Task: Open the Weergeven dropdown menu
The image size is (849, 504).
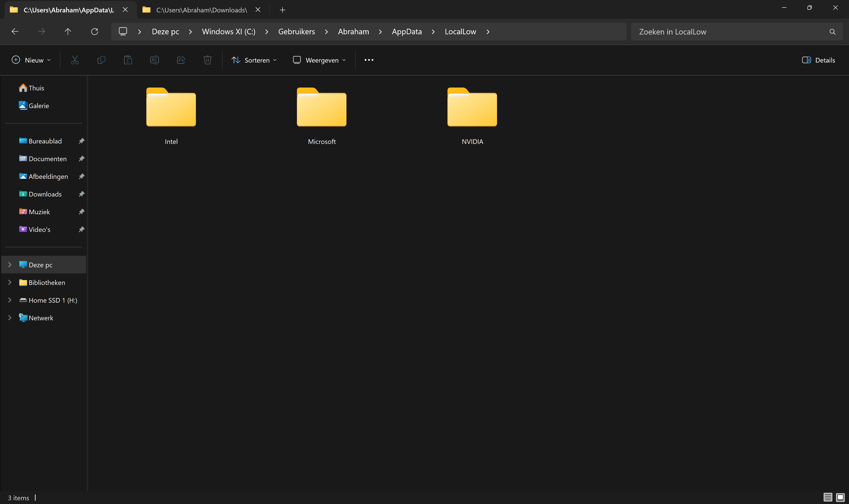Action: coord(319,60)
